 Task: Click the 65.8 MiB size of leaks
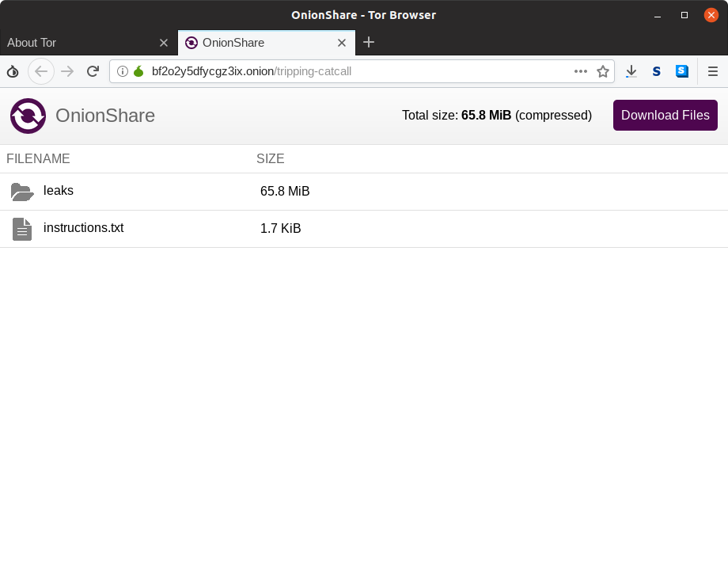tap(285, 191)
